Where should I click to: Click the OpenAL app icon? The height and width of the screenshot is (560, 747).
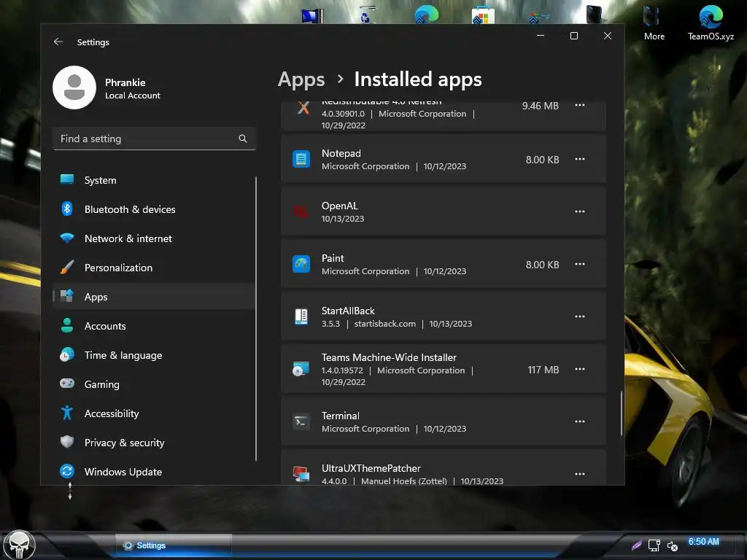coord(301,211)
